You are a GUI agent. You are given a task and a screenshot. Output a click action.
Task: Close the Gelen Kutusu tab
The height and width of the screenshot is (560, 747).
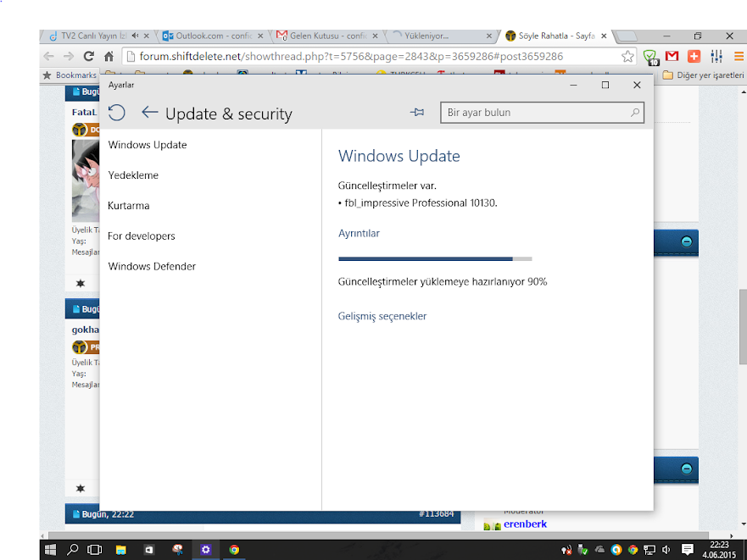point(375,36)
